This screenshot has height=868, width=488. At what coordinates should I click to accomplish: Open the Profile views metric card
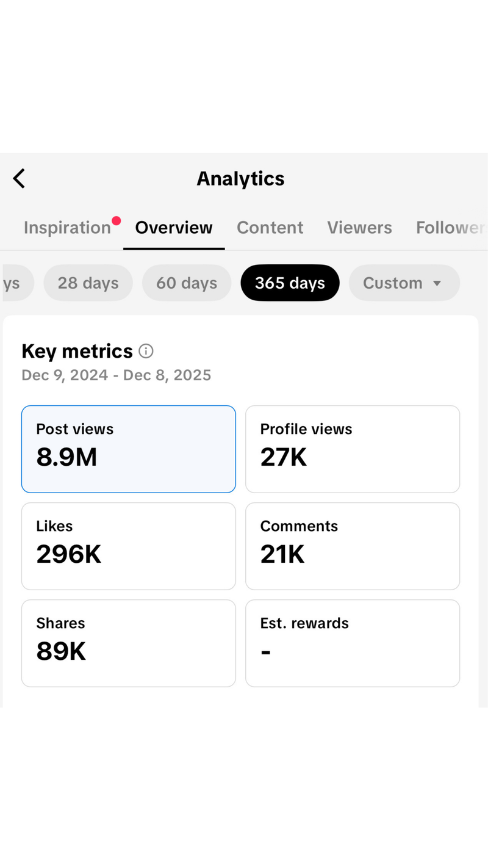[352, 449]
